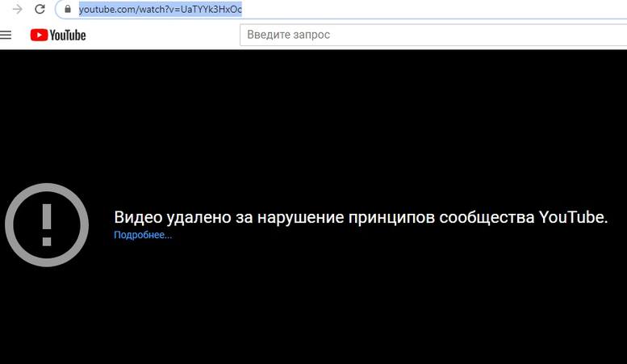Image resolution: width=627 pixels, height=364 pixels.
Task: Click the video removed error message
Action: point(360,218)
